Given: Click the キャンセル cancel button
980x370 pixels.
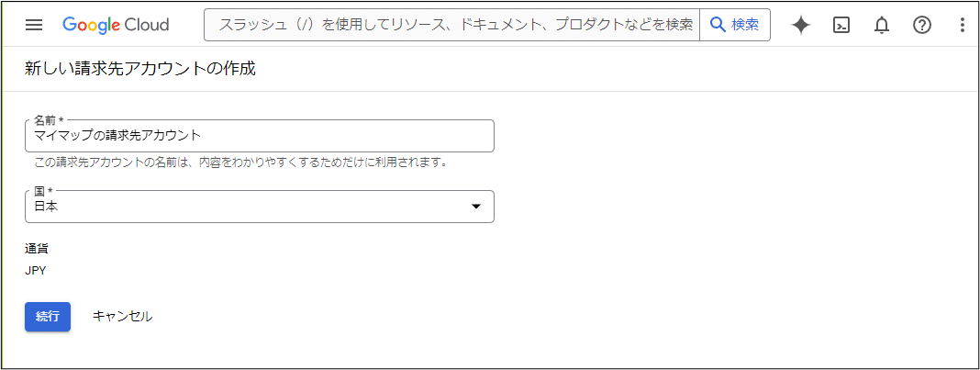Looking at the screenshot, I should (x=123, y=316).
